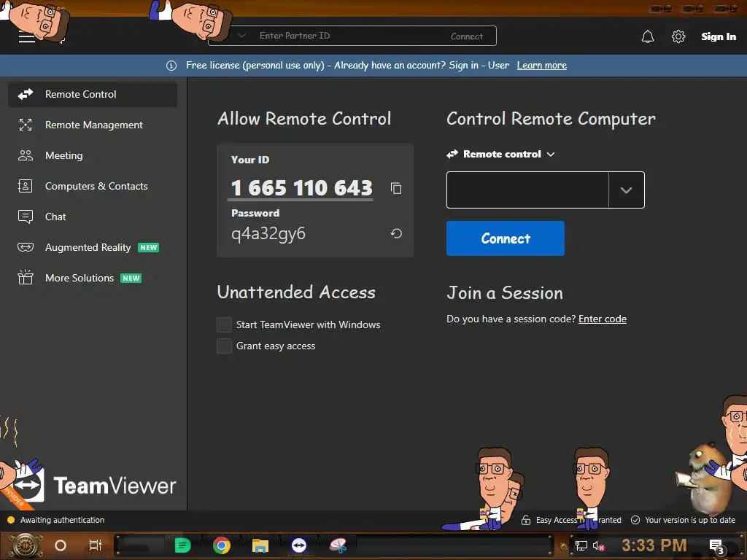Click Sign In at top right
This screenshot has width=747, height=560.
(719, 36)
